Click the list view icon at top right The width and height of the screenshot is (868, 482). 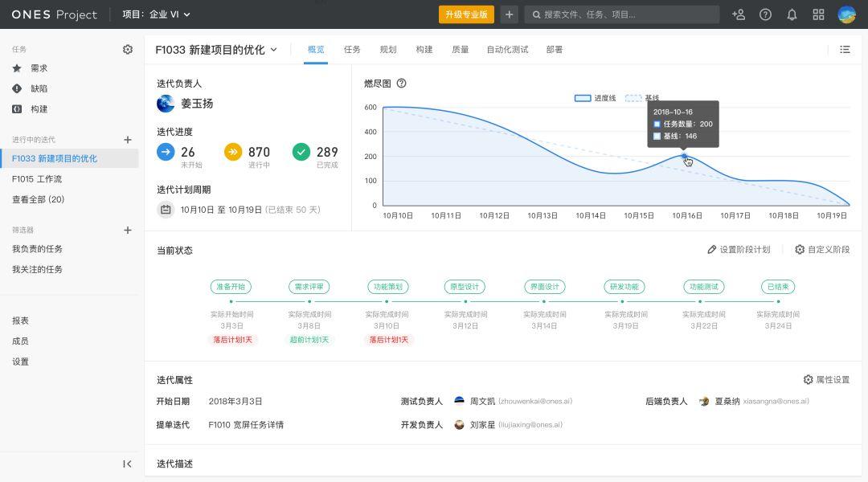(x=845, y=49)
